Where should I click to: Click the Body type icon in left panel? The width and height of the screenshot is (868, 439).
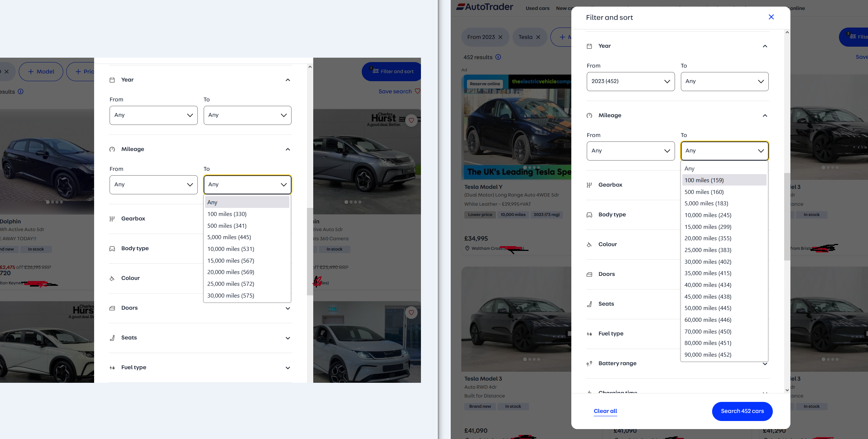(112, 249)
